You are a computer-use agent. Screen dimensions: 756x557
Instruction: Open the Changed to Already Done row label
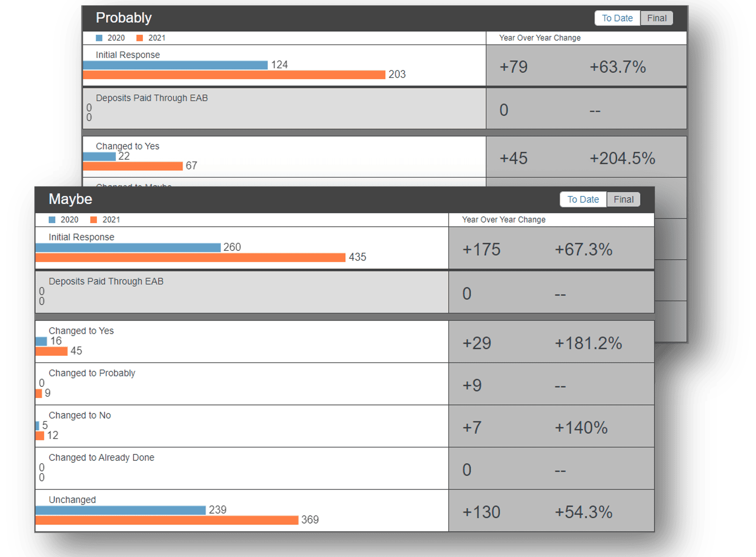(101, 458)
